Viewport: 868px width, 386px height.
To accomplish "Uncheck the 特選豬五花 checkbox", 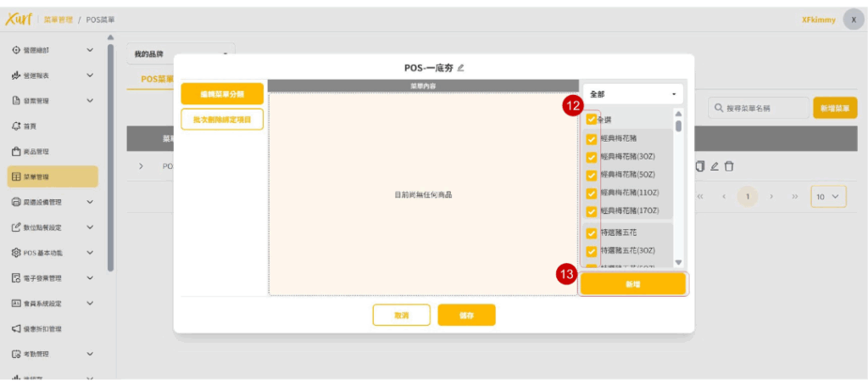I will (592, 232).
